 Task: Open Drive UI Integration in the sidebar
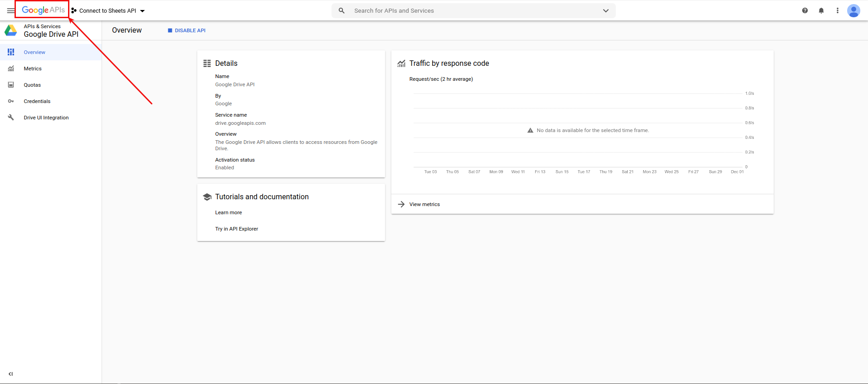51,118
